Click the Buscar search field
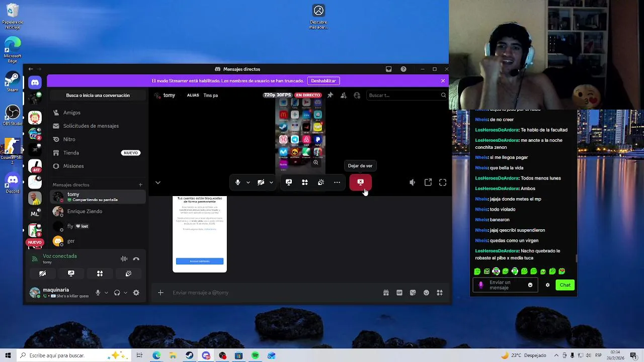The image size is (644, 362). pyautogui.click(x=407, y=95)
